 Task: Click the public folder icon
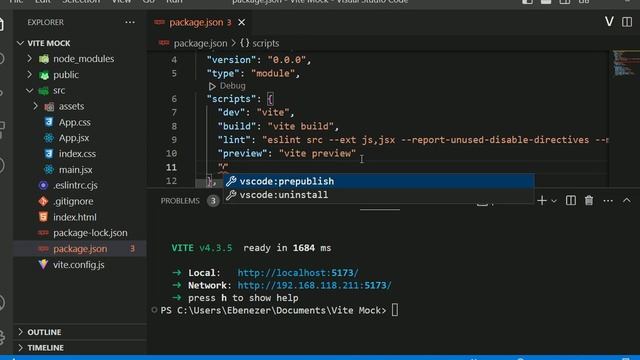click(x=44, y=75)
